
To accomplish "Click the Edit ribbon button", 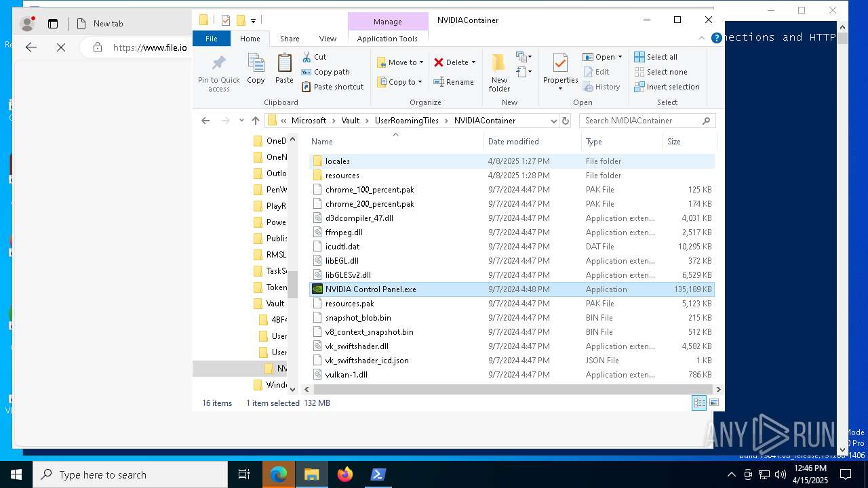I will 595,72.
